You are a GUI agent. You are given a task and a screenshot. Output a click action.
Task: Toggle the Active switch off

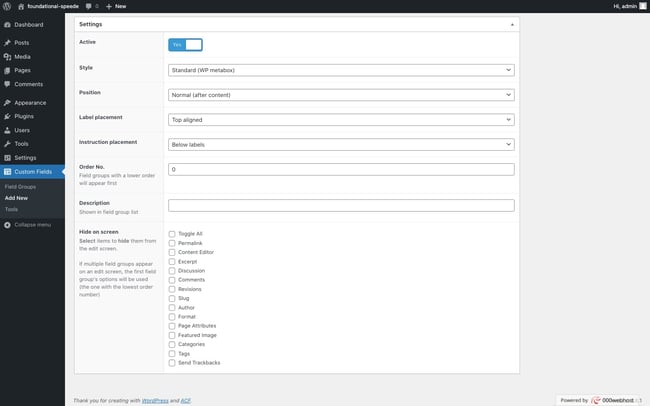tap(185, 44)
